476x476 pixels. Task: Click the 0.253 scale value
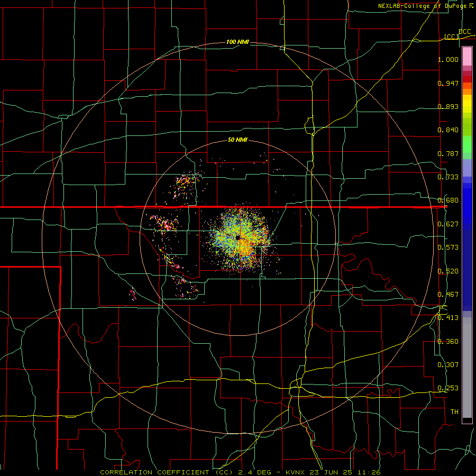click(448, 388)
